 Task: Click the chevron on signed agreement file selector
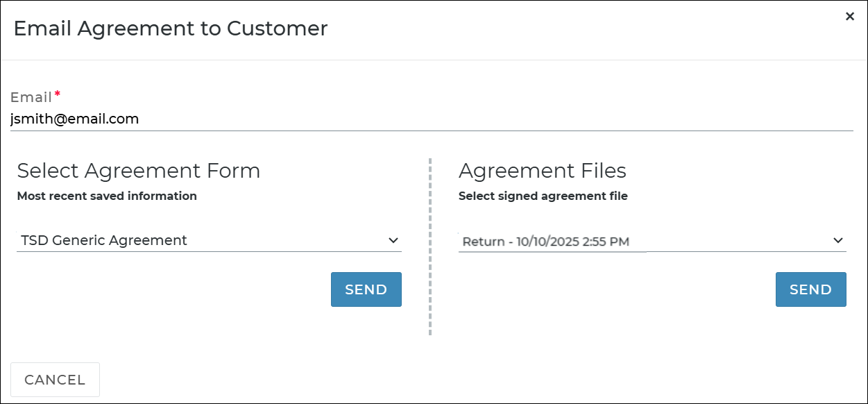click(838, 241)
